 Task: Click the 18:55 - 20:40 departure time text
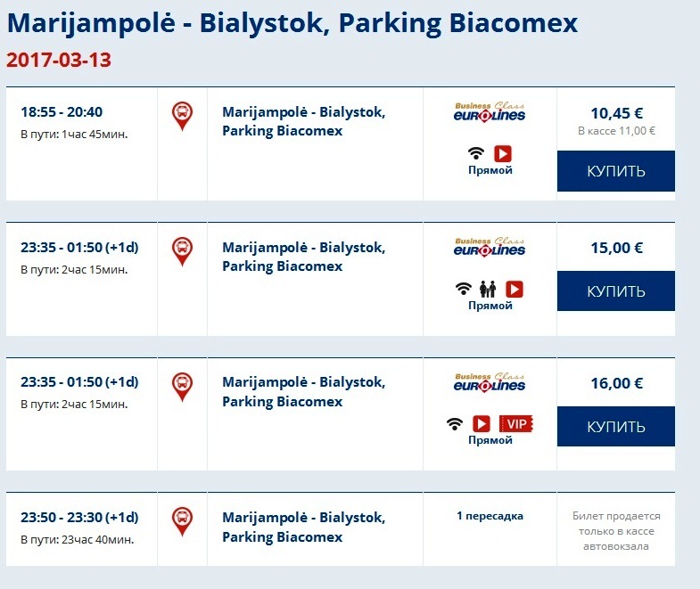click(62, 112)
